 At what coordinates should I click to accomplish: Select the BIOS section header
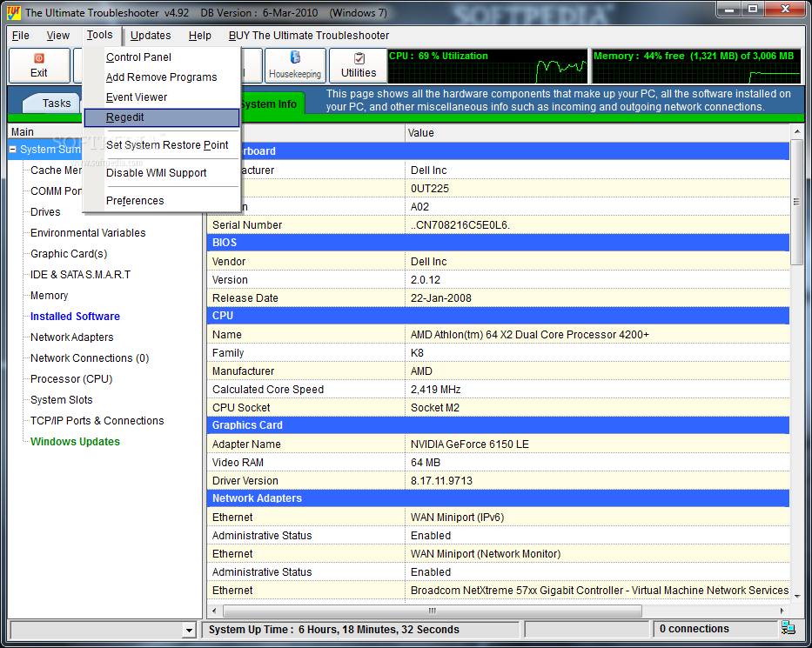click(498, 243)
